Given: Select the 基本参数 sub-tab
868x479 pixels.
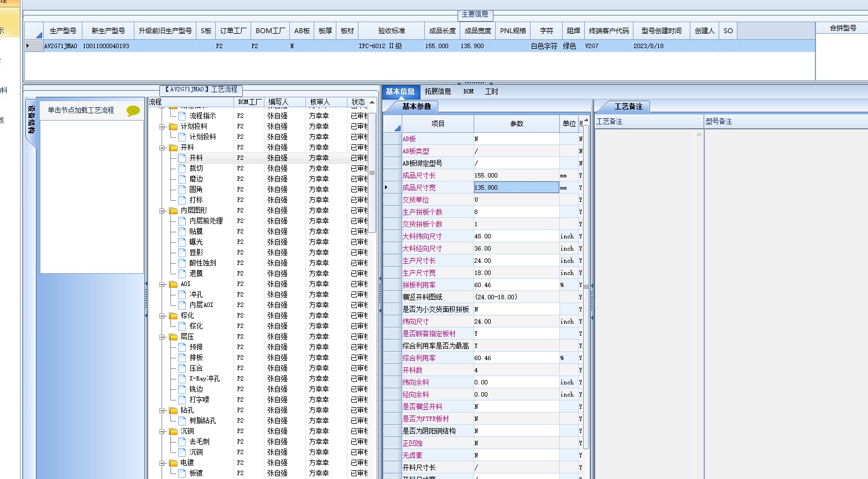Looking at the screenshot, I should coord(417,106).
